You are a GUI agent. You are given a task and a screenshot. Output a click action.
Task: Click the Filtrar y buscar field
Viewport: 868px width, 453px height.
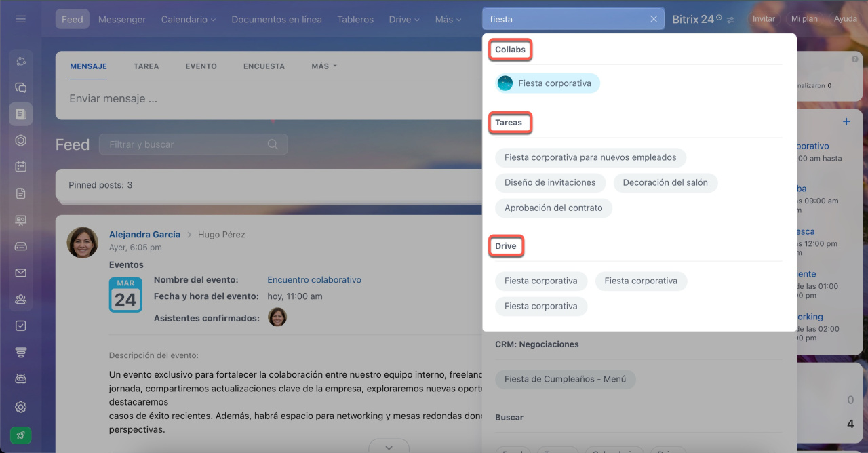[x=193, y=144]
